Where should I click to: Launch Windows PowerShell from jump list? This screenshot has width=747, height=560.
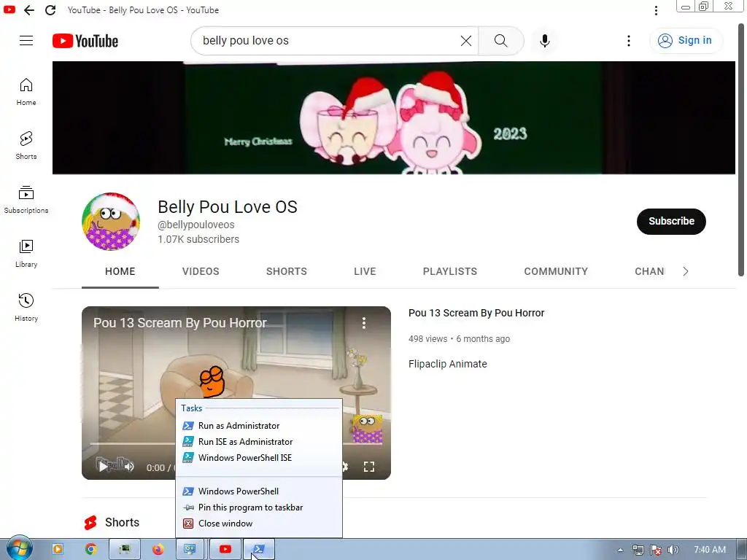click(x=259, y=491)
